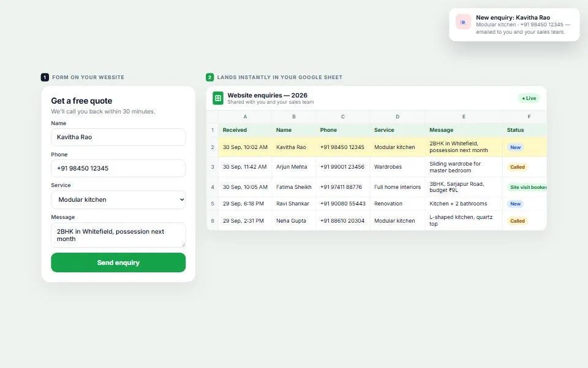Click the Message textarea about Whitefield
Viewport: 588px width, 368px height.
(118, 235)
